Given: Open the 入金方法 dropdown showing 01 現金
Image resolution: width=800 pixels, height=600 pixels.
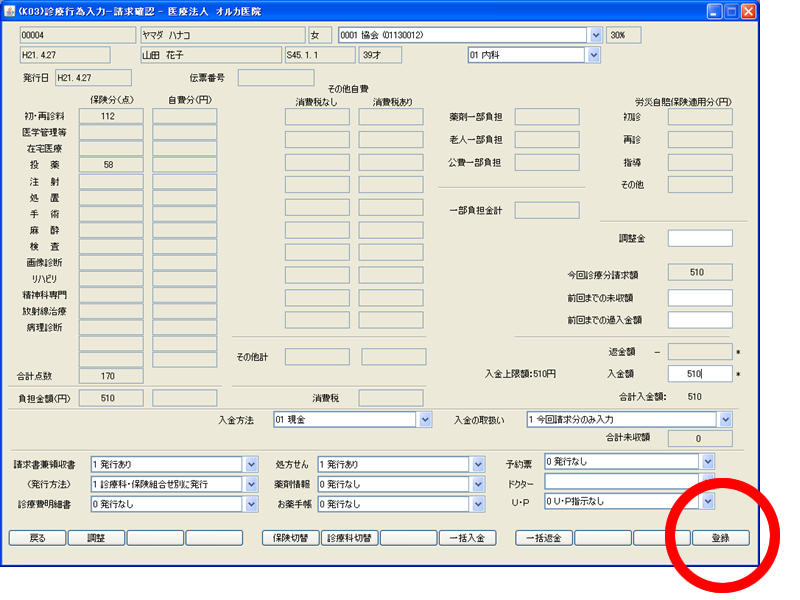Looking at the screenshot, I should tap(425, 420).
